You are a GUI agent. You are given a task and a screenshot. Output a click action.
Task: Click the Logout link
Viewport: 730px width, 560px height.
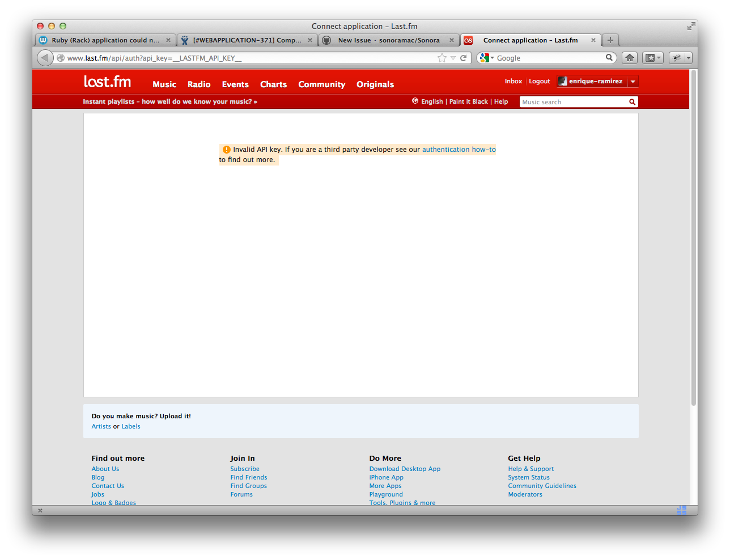pyautogui.click(x=540, y=81)
